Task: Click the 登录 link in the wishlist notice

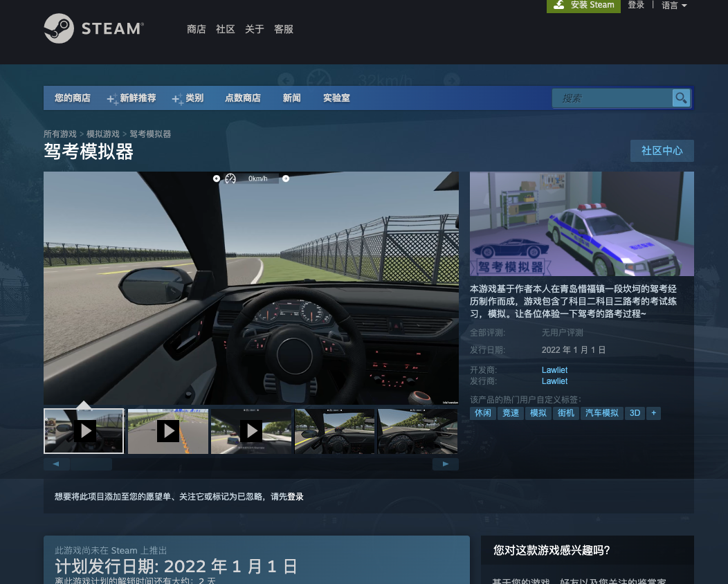Action: 294,496
